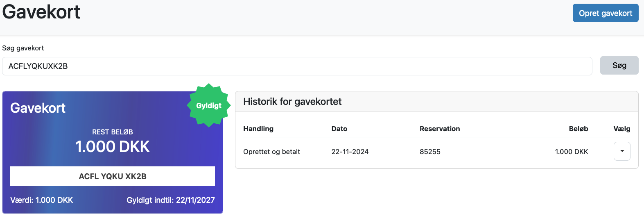Click the REST BELØB amount on card
Image resolution: width=644 pixels, height=218 pixels.
(x=113, y=146)
